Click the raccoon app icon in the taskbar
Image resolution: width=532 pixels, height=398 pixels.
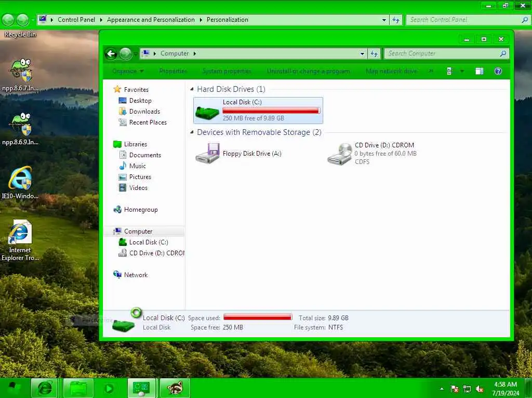[x=175, y=388]
